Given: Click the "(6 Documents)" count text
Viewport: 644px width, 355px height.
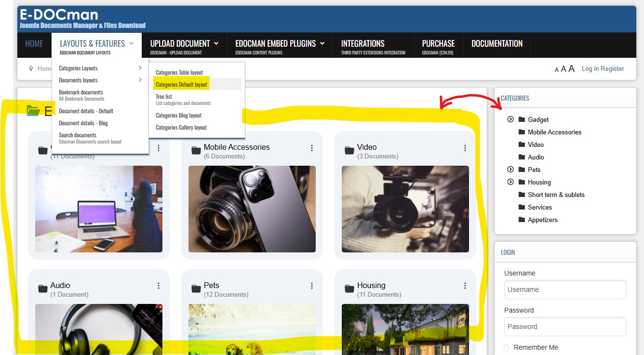Looking at the screenshot, I should (224, 157).
